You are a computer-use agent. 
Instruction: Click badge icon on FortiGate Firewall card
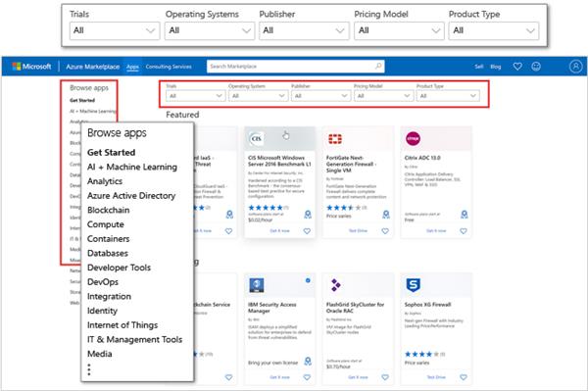tap(386, 214)
